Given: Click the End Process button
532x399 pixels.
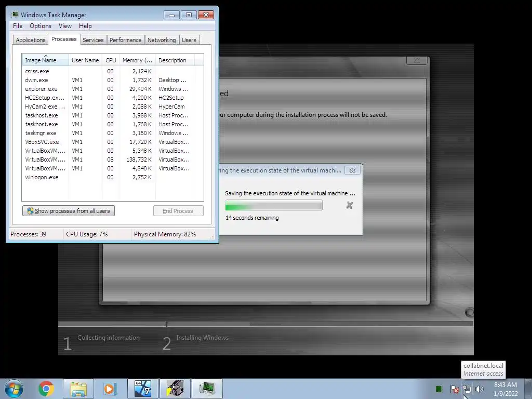Looking at the screenshot, I should point(178,211).
